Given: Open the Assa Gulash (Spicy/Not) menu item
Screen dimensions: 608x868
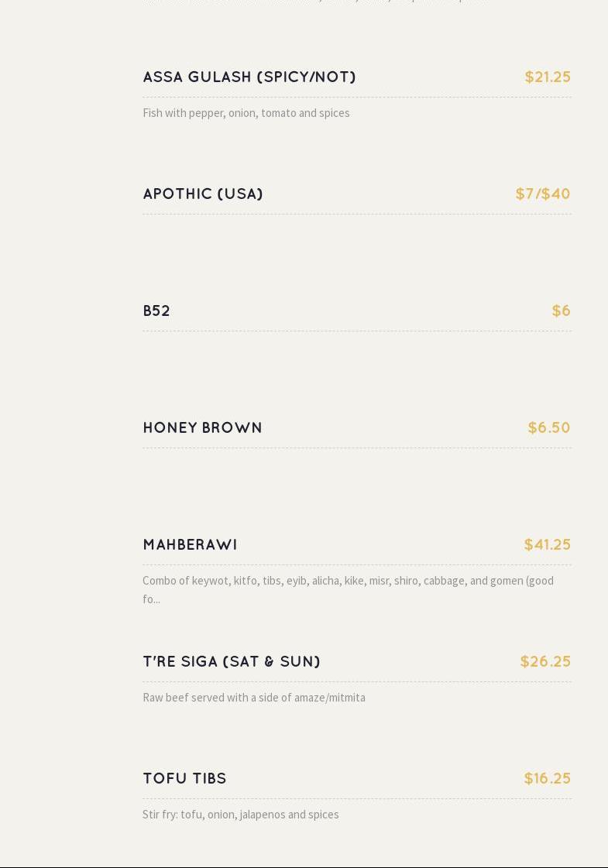Looking at the screenshot, I should click(x=249, y=77).
